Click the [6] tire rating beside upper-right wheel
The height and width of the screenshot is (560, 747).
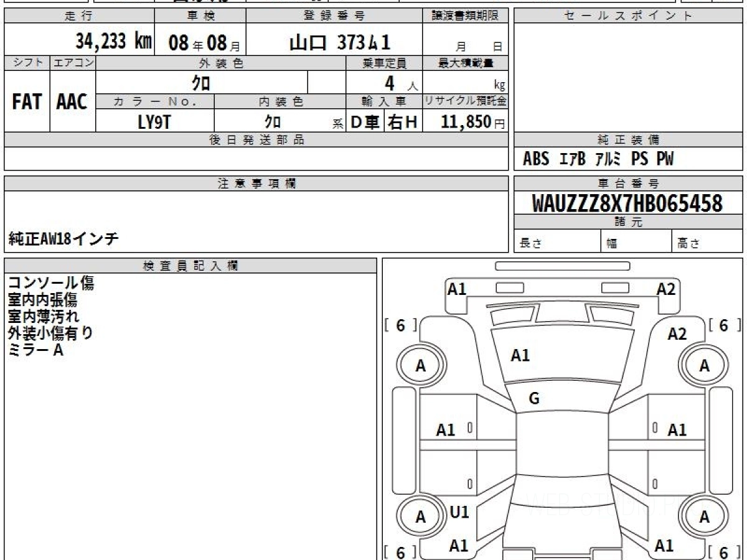pyautogui.click(x=724, y=325)
